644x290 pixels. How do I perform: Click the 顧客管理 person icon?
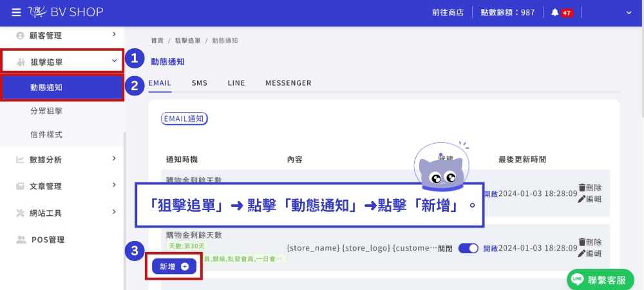[x=20, y=35]
